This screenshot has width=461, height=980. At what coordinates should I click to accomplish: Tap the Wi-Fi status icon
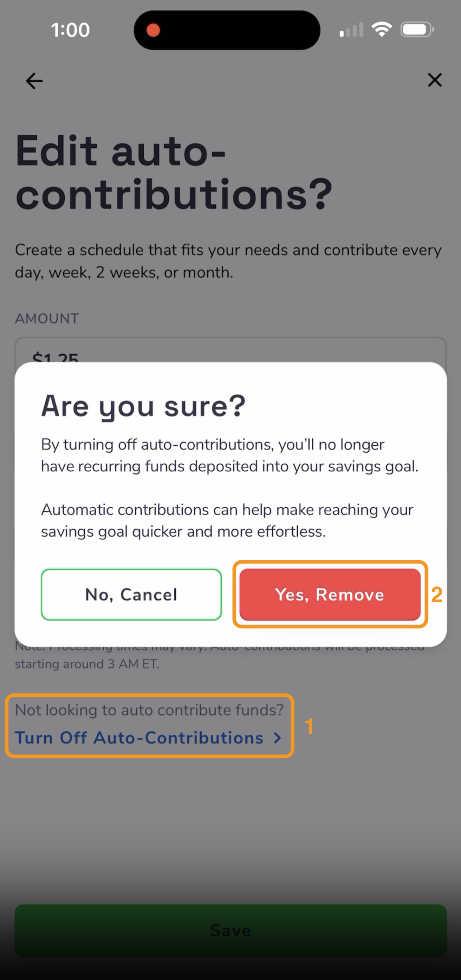coord(382,29)
